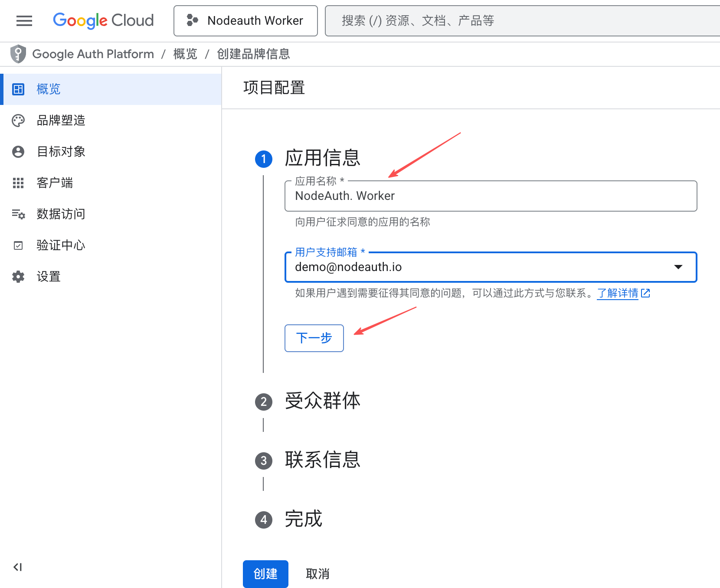The width and height of the screenshot is (720, 588).
Task: Expand the 用户支持邮箱 dropdown arrow
Action: click(x=678, y=267)
